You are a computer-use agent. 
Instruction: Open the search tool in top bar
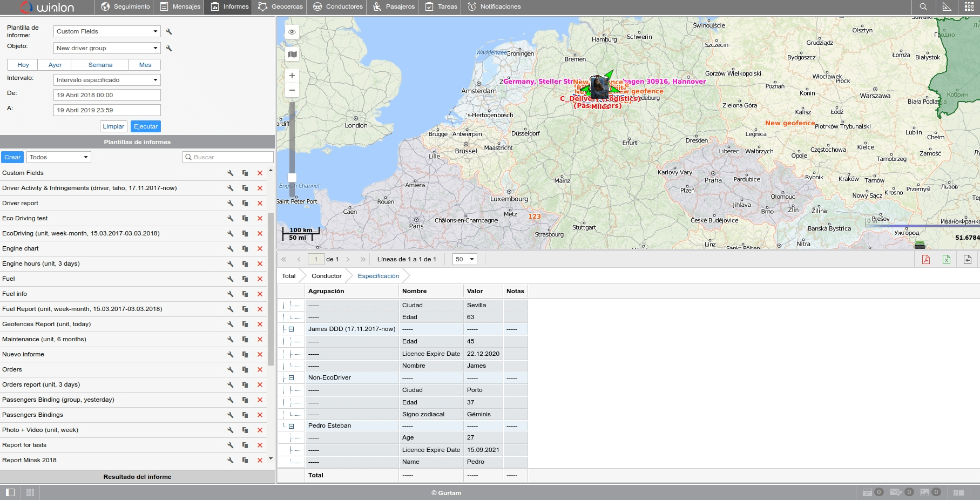pyautogui.click(x=923, y=7)
